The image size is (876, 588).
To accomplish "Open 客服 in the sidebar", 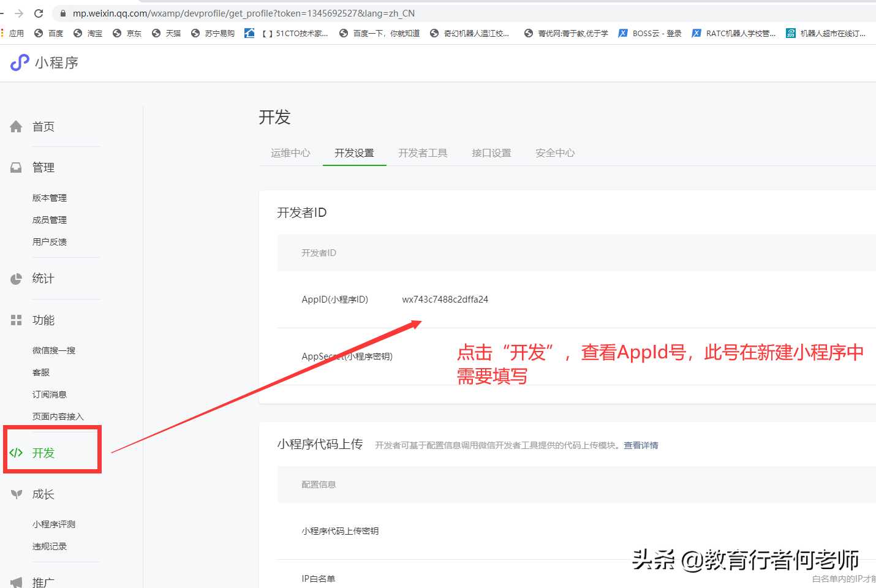I will point(41,372).
